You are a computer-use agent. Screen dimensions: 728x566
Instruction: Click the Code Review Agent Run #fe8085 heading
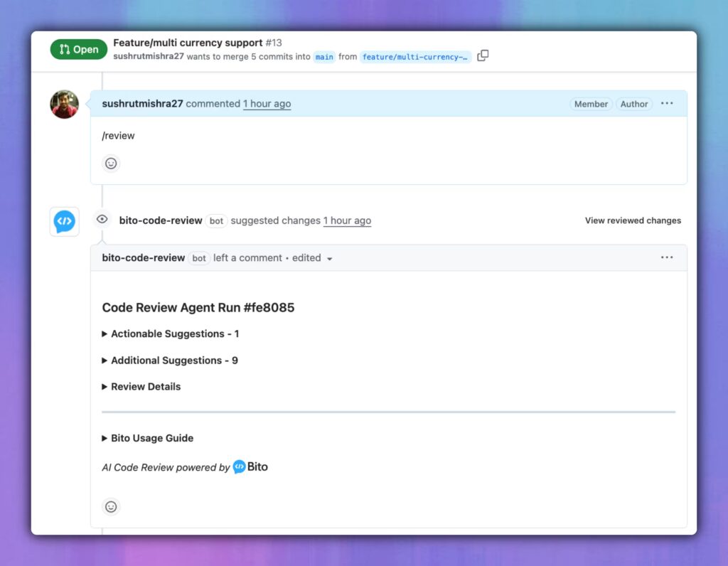[198, 307]
